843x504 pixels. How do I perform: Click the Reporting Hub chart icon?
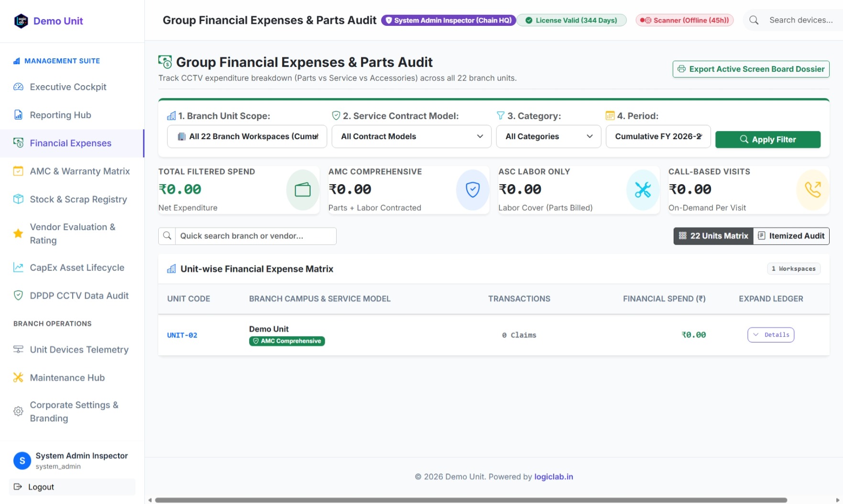point(18,115)
